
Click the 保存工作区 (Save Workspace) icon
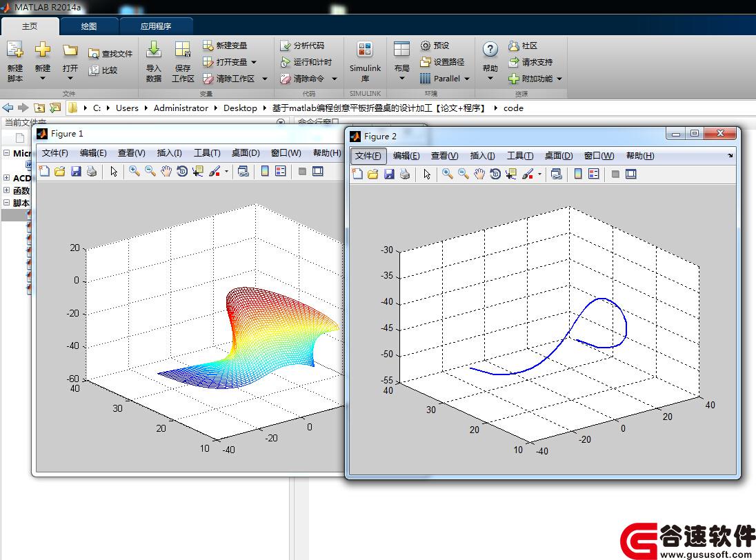183,50
